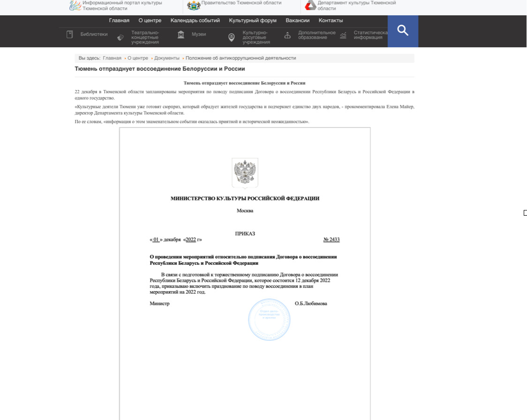Go to the Музеи section link
This screenshot has height=420, width=527.
[x=199, y=34]
